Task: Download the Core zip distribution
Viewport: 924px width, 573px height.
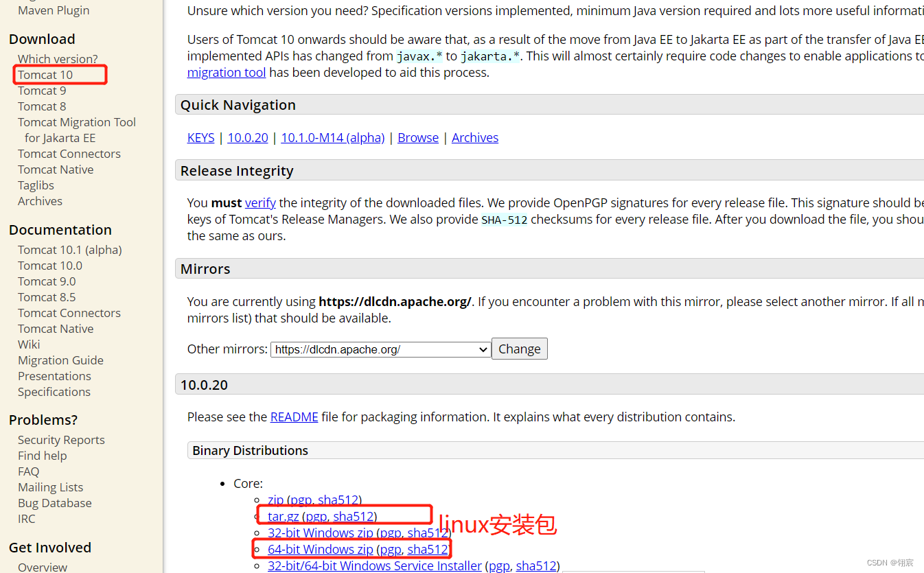Action: tap(275, 500)
